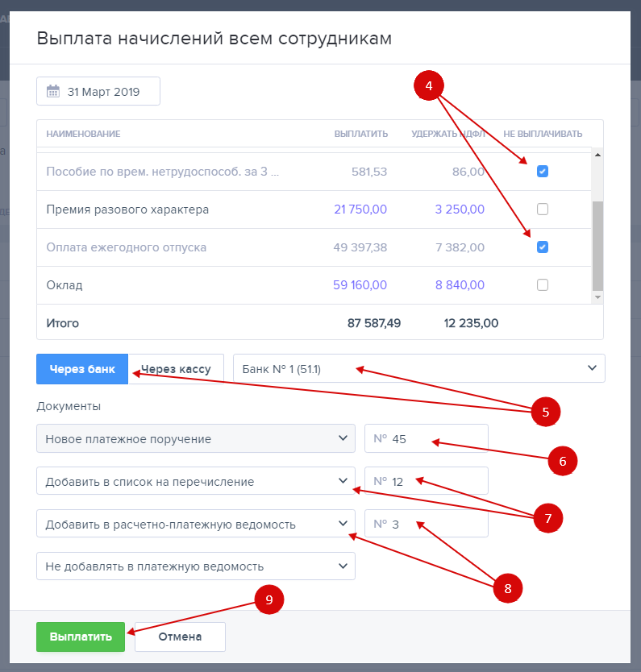This screenshot has height=672, width=641.
Task: Click payout amount 21 750,00 for Премия
Action: click(x=360, y=209)
